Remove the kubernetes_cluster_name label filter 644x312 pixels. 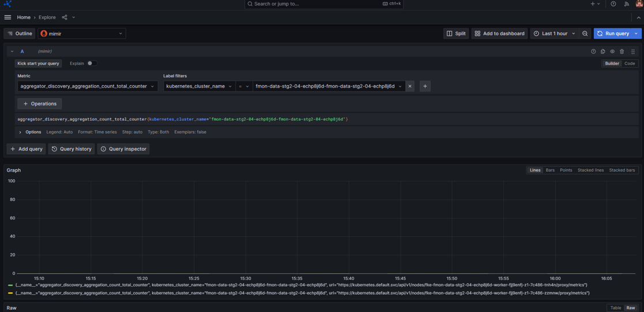point(410,86)
